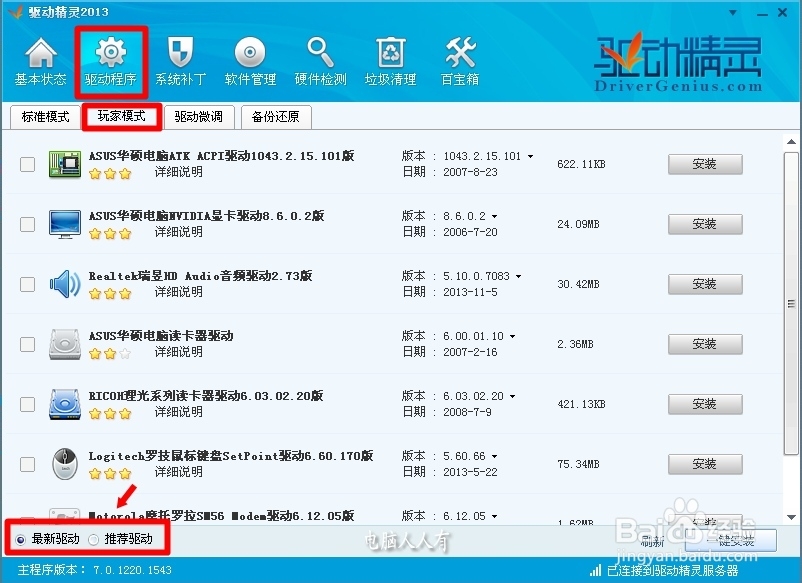
Task: Click the server connection signal icon
Action: [x=595, y=570]
